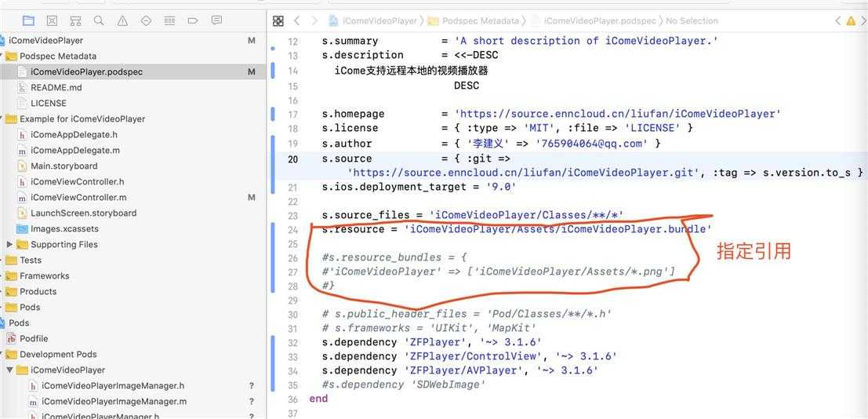Go forward in editor history
868x419 pixels.
(314, 21)
